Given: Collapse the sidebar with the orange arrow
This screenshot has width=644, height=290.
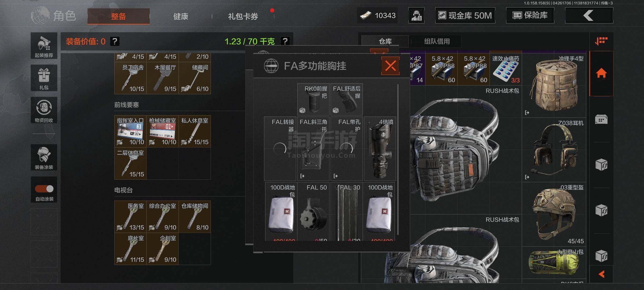Looking at the screenshot, I should [601, 274].
